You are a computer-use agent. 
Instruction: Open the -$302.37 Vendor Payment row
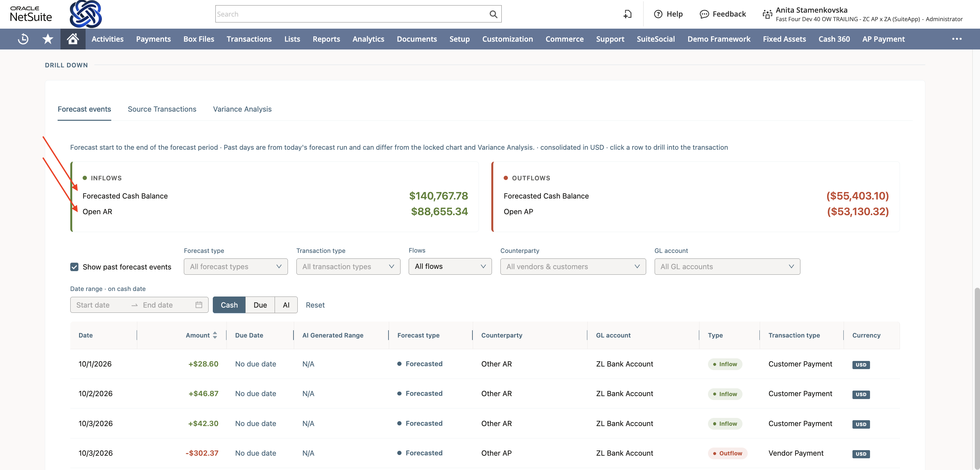[x=485, y=453]
